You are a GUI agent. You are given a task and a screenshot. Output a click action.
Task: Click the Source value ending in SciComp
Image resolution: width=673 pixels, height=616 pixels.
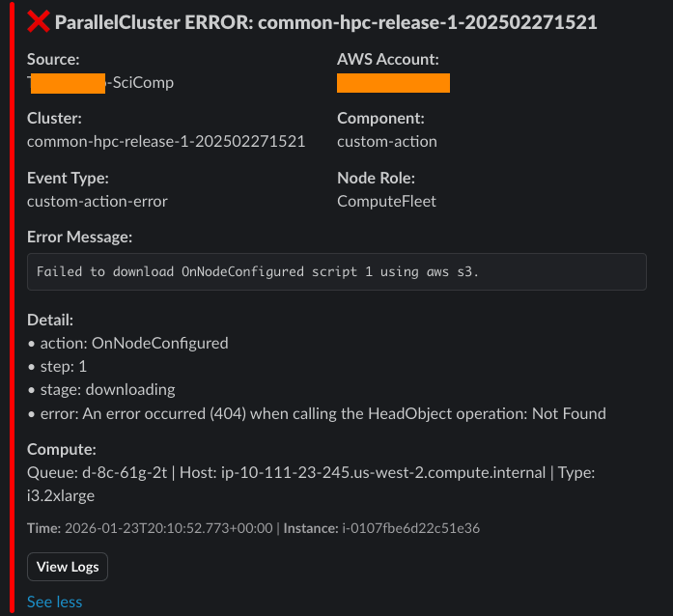(100, 83)
